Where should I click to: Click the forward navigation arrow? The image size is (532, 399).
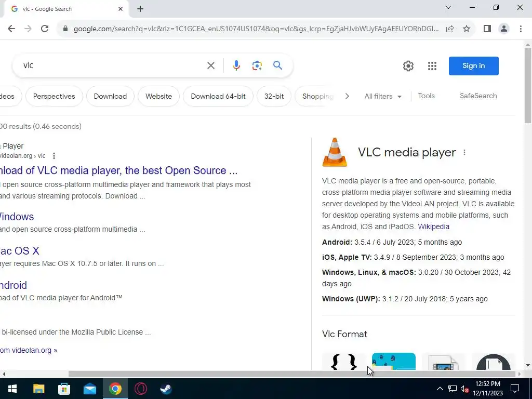click(28, 29)
